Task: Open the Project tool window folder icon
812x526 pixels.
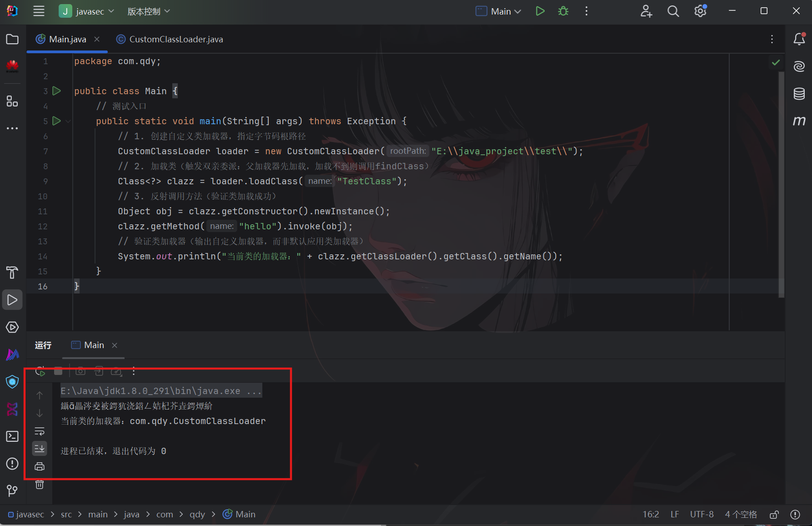Action: 12,39
